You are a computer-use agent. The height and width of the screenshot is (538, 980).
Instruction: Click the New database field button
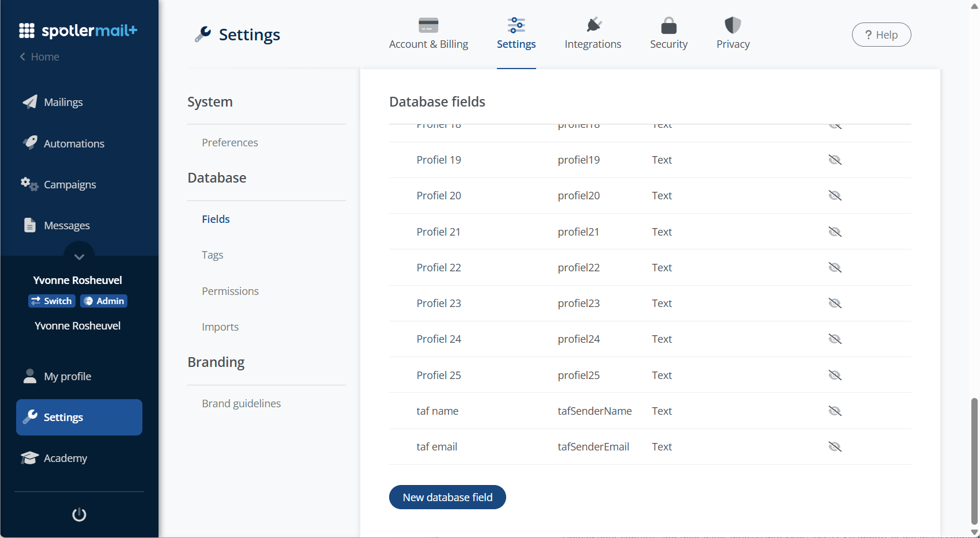pyautogui.click(x=447, y=497)
